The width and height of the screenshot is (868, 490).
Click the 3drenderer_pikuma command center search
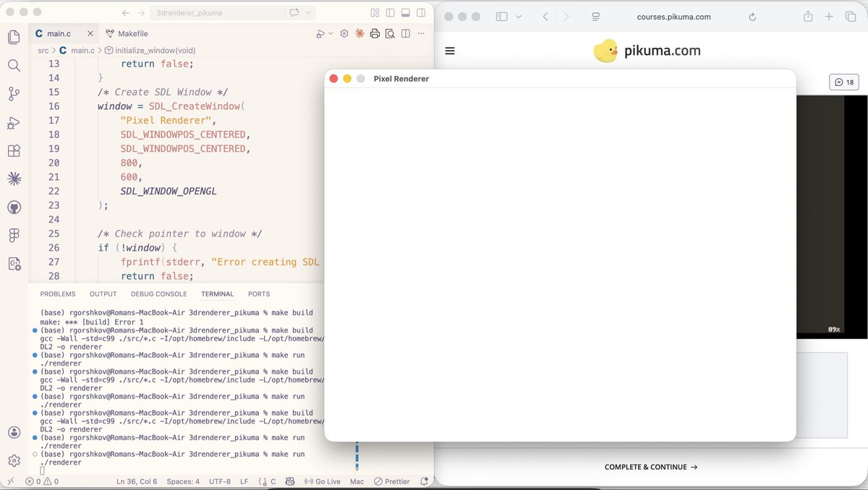217,13
